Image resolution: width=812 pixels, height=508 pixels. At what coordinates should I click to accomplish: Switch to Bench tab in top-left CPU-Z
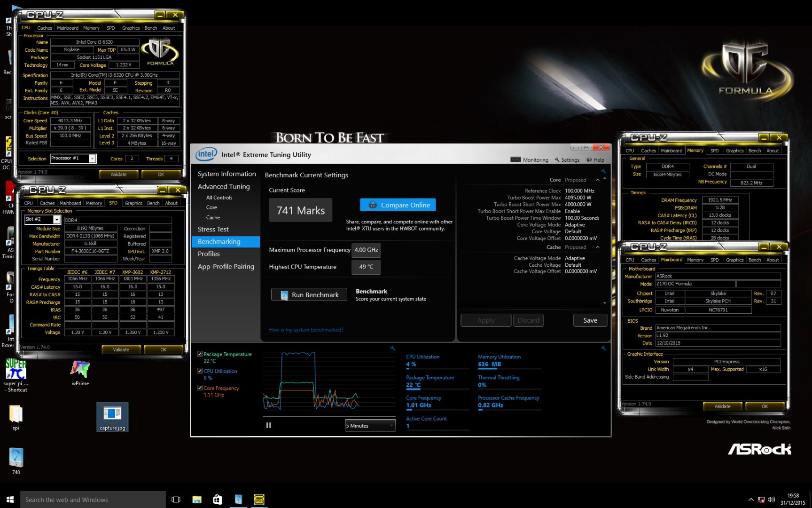151,28
